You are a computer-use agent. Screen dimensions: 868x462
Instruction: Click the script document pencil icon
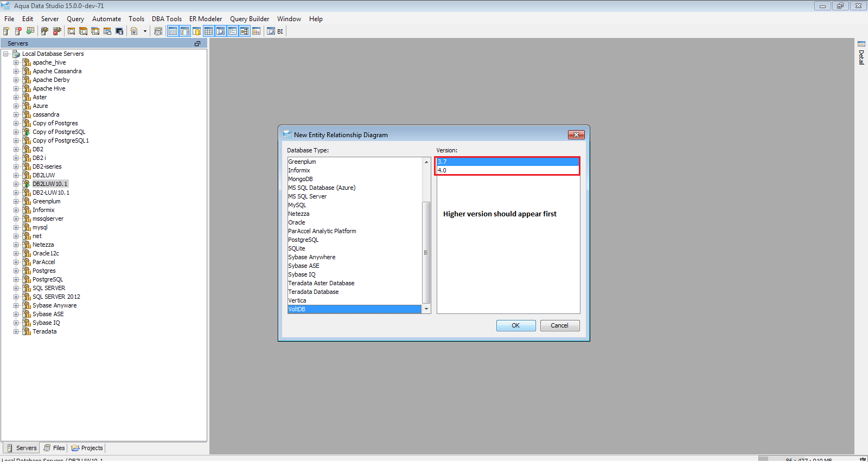click(134, 31)
